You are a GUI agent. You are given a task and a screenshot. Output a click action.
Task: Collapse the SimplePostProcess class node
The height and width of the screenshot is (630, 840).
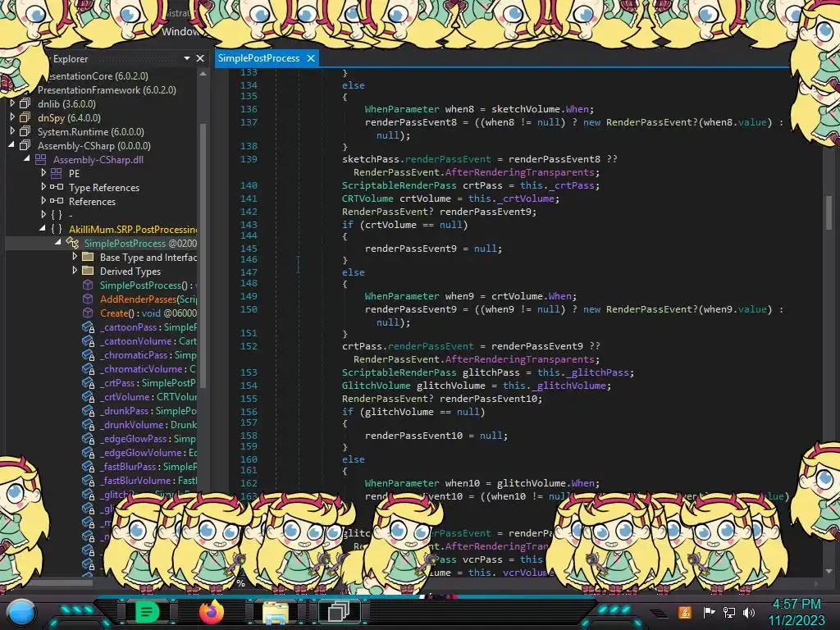point(58,243)
